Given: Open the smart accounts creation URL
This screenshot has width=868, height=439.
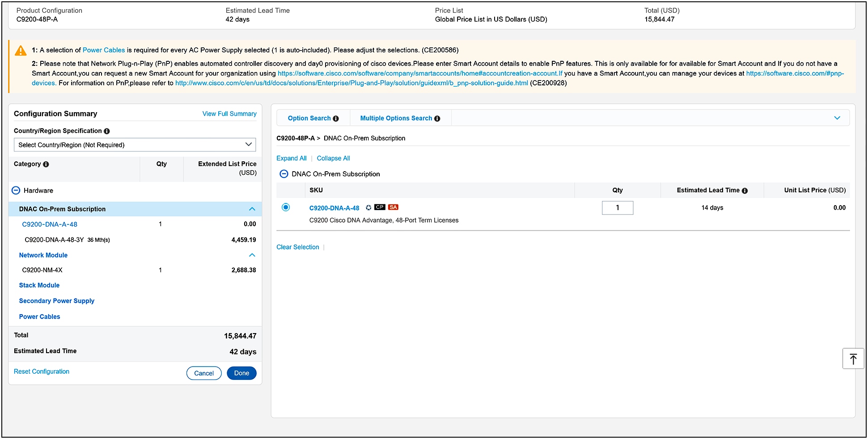Looking at the screenshot, I should coord(420,73).
